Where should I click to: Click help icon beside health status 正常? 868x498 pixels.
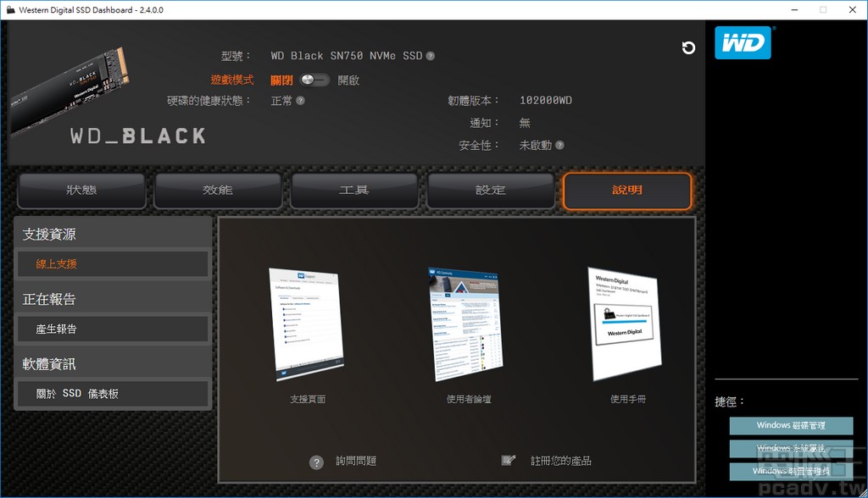pyautogui.click(x=300, y=101)
